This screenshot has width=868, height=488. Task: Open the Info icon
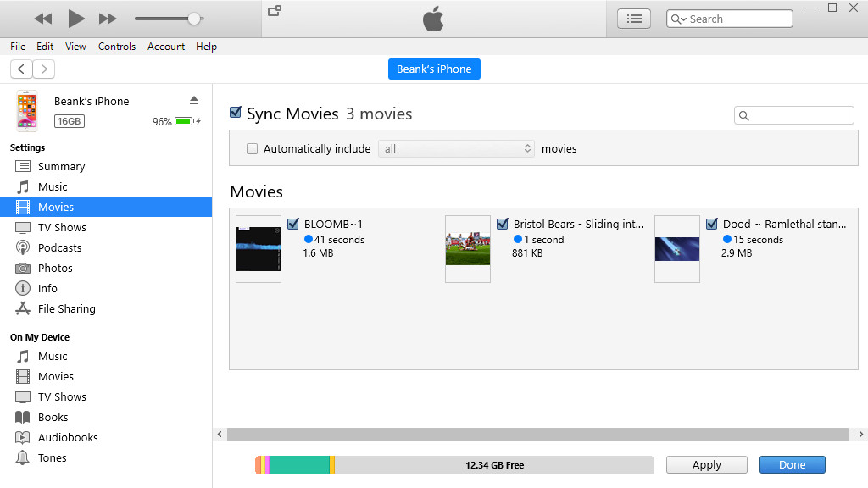[23, 288]
